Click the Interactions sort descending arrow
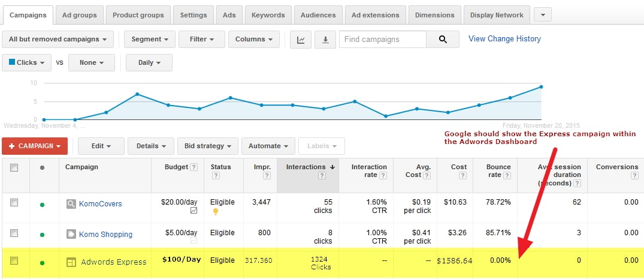Viewport: 644px width, 279px height. click(332, 167)
